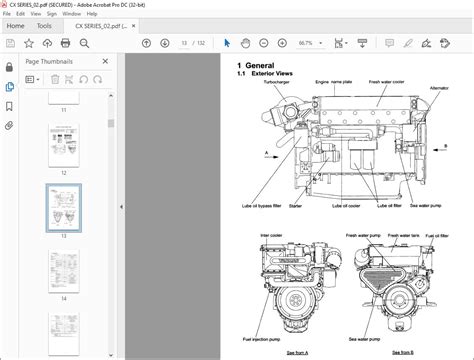Image resolution: width=474 pixels, height=360 pixels.
Task: Zoom in with plus icon
Action: click(282, 43)
